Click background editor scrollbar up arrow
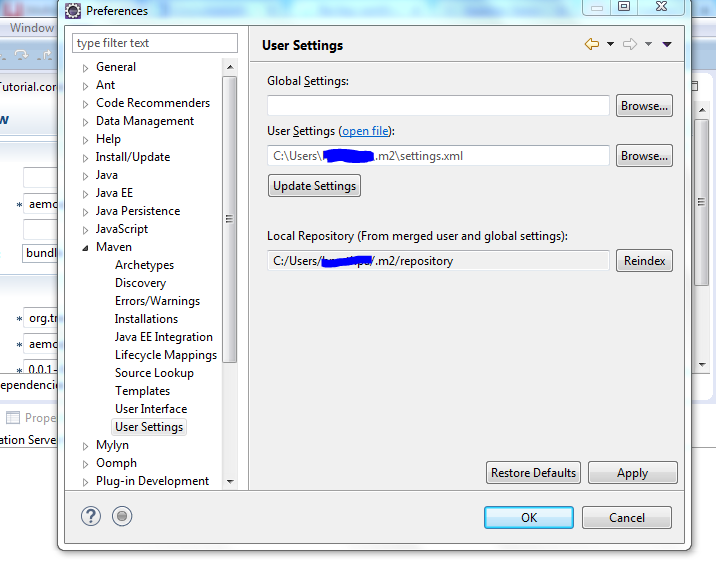This screenshot has height=576, width=716. 702,110
